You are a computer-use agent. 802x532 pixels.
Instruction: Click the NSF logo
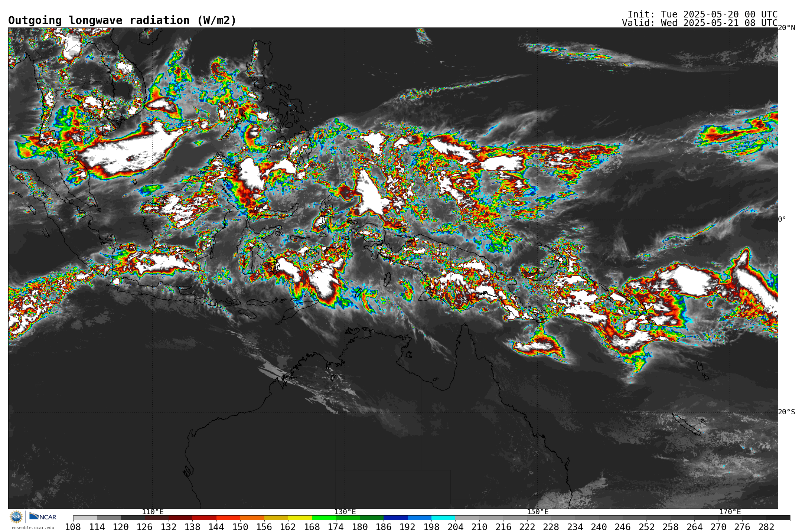(x=16, y=516)
